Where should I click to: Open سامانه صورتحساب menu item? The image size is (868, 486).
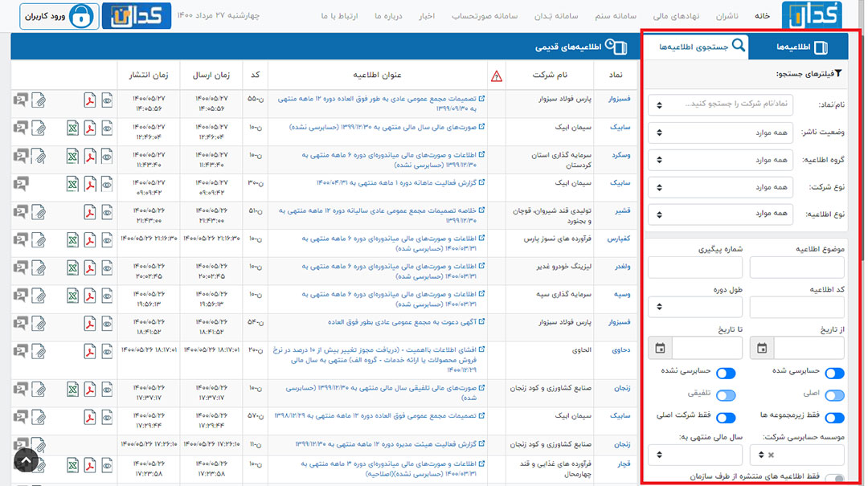pyautogui.click(x=485, y=16)
